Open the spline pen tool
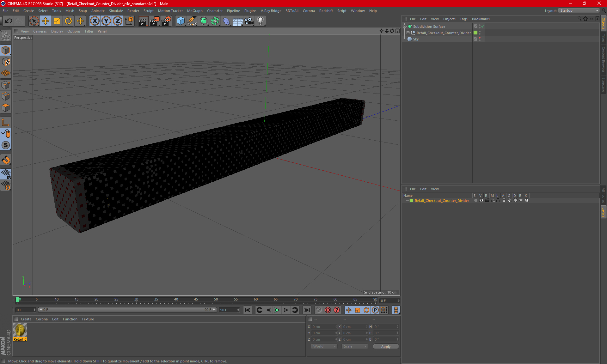Viewport: 607px width, 364px height. pyautogui.click(x=192, y=21)
